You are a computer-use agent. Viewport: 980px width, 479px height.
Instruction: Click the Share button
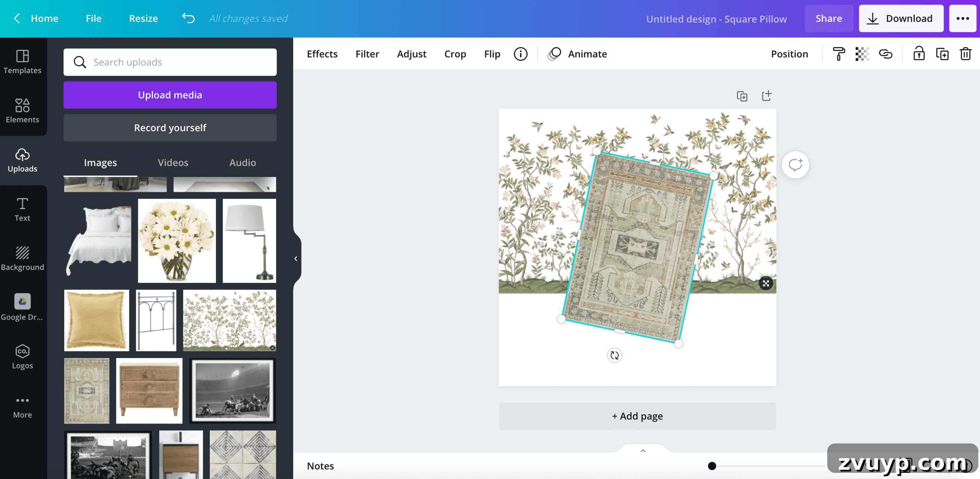click(x=829, y=18)
